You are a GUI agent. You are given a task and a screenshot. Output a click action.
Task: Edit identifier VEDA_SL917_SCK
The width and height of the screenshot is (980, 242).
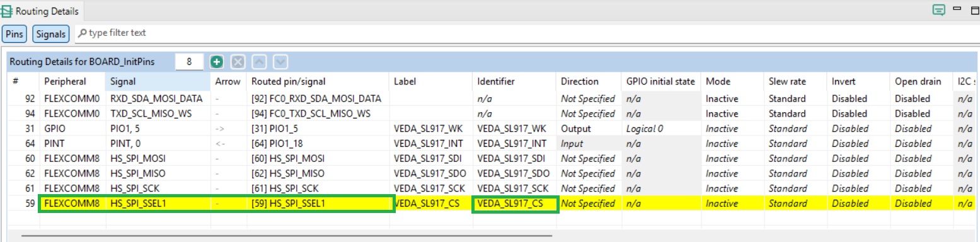click(514, 188)
